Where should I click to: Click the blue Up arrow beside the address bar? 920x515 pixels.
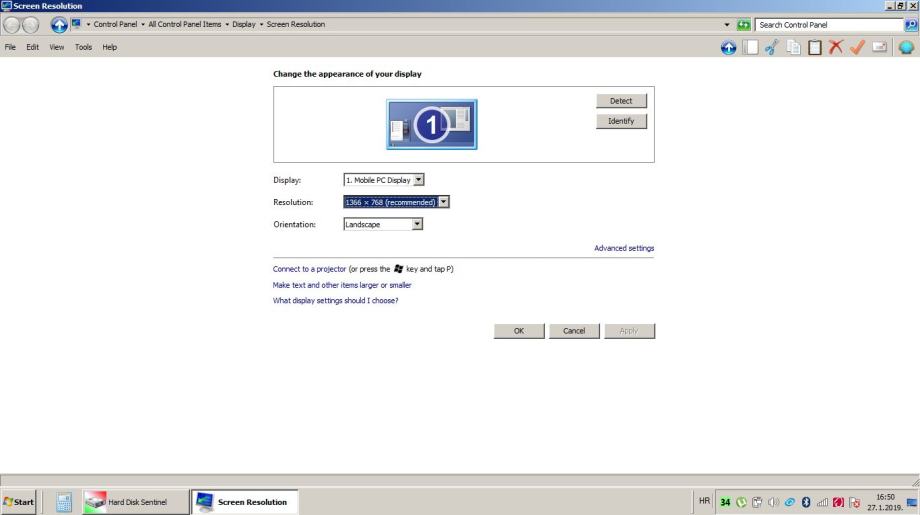point(59,25)
